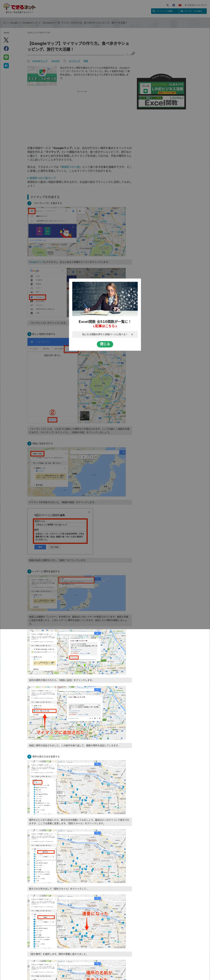Click the マイマップに追加された screenshot
210x980 pixels.
(x=77, y=713)
